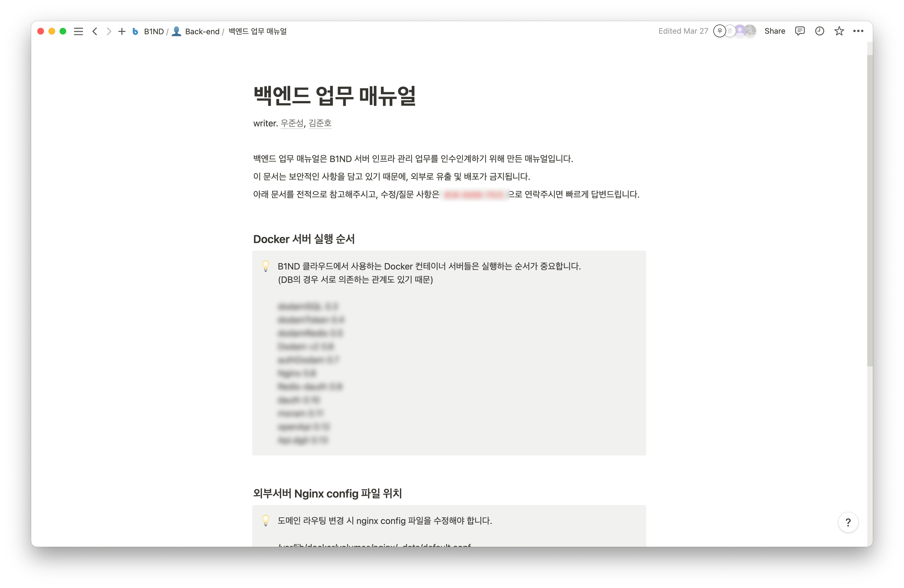
Task: Click the first user avatar in top bar
Action: click(719, 31)
